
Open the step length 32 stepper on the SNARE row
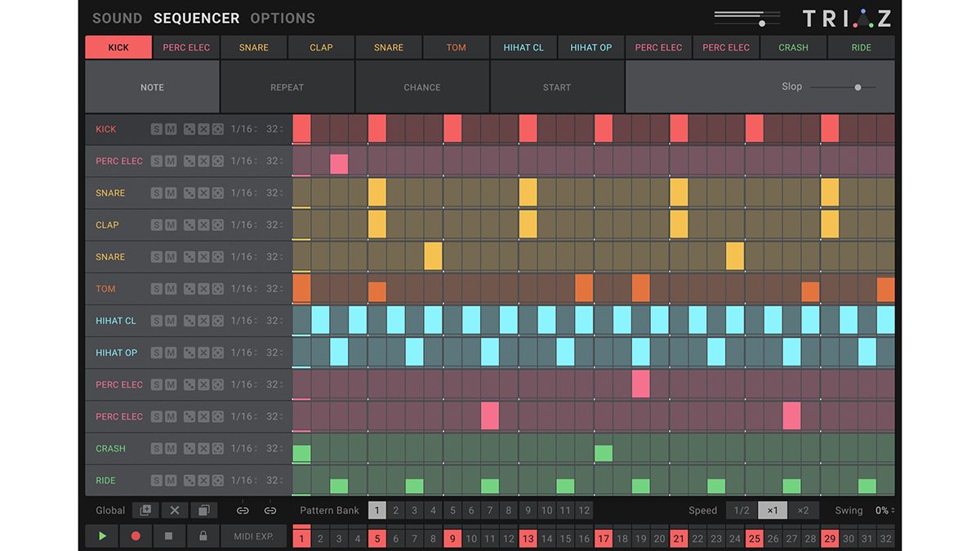[x=274, y=193]
